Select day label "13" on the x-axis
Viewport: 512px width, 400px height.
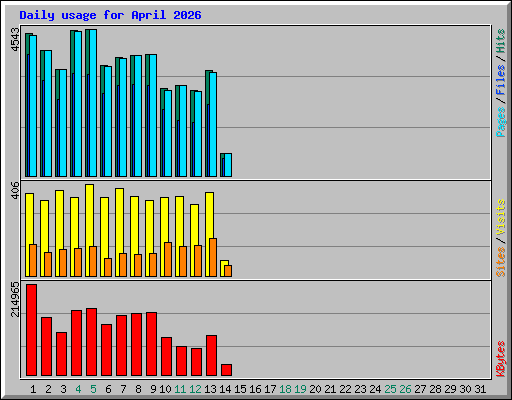tap(210, 389)
